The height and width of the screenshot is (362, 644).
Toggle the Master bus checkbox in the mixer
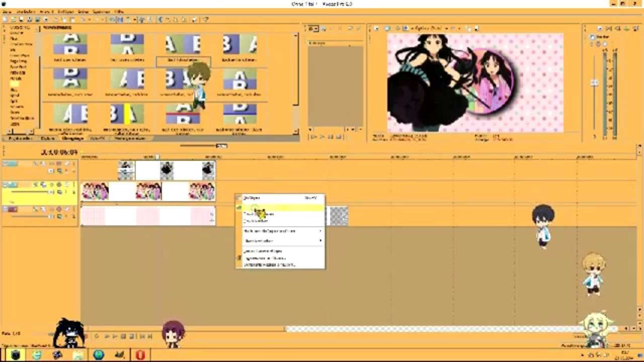tap(593, 38)
